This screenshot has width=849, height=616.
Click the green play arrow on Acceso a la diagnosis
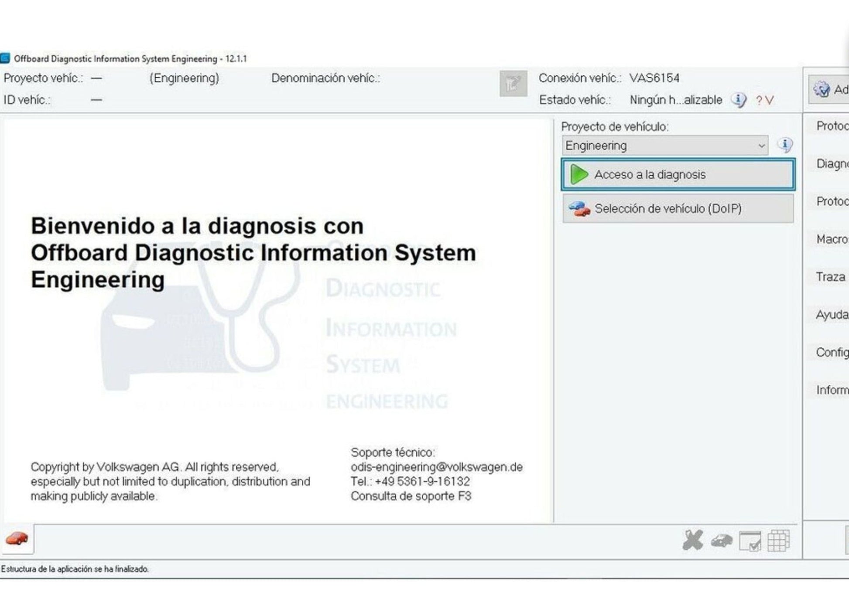point(579,175)
